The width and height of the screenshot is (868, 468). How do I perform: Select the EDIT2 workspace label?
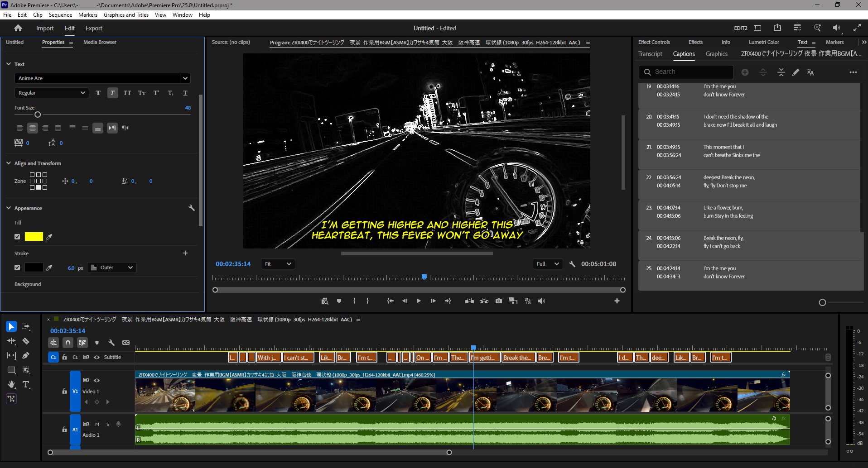pos(741,28)
